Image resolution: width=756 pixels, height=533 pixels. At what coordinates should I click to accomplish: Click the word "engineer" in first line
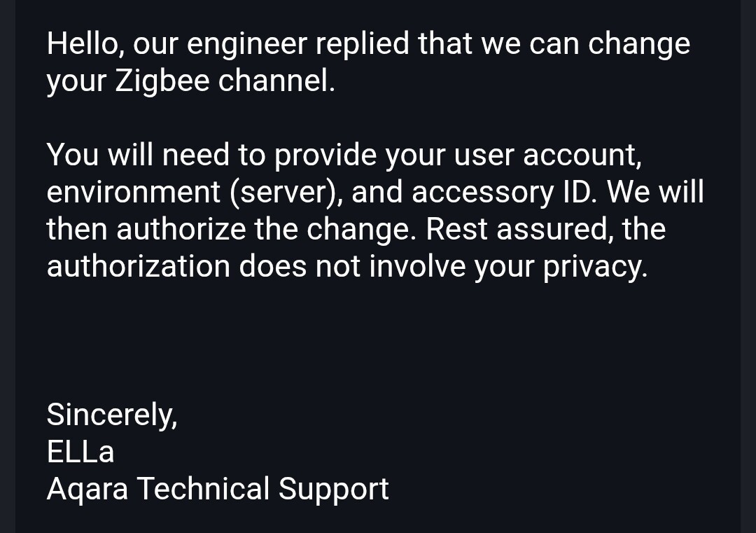[247, 45]
